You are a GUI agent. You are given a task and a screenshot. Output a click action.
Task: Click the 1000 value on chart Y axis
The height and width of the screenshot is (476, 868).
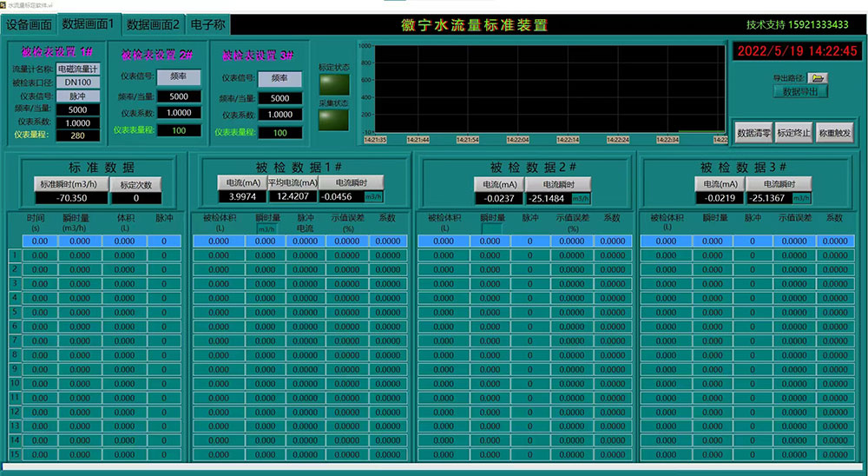pyautogui.click(x=365, y=47)
